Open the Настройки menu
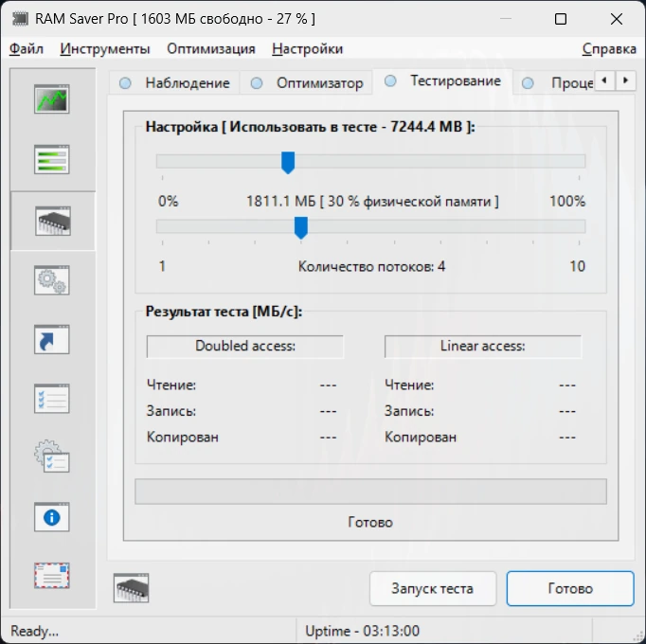Viewport: 646px width, 644px height. point(307,48)
